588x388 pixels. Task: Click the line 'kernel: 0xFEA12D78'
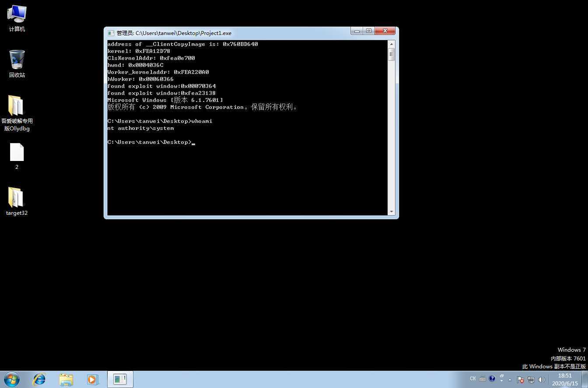(x=139, y=51)
